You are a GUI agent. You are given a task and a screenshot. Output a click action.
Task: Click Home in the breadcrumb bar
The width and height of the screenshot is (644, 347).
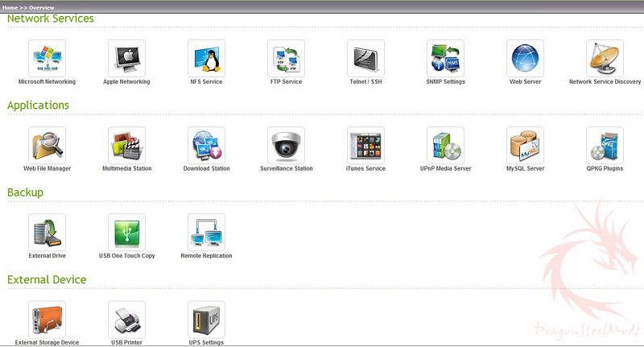tap(10, 7)
